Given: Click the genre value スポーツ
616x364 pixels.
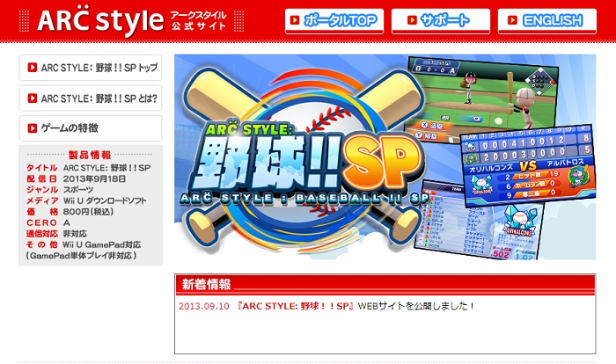Looking at the screenshot, I should (78, 190).
